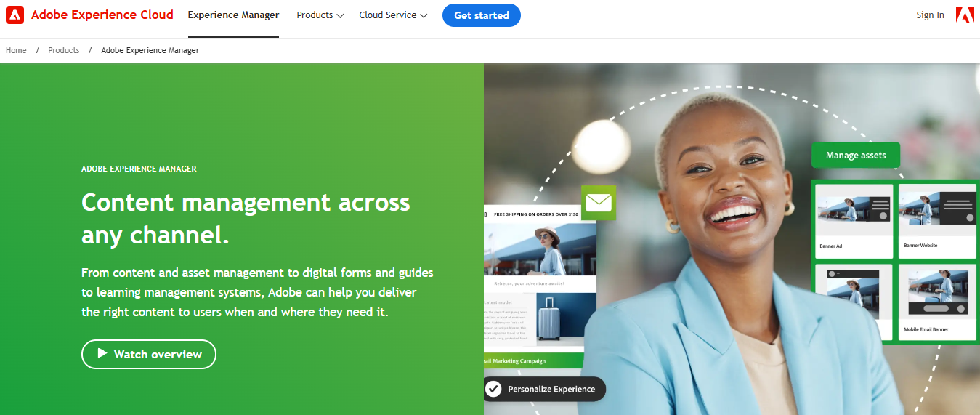Viewport: 980px width, 415px height.
Task: Click the red Adobe logo icon at top left
Action: pyautogui.click(x=15, y=15)
